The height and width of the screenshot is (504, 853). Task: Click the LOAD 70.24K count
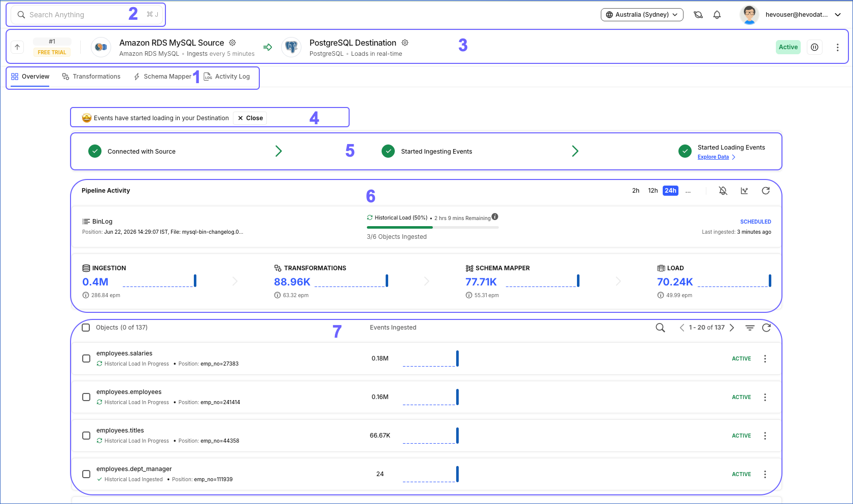[675, 282]
